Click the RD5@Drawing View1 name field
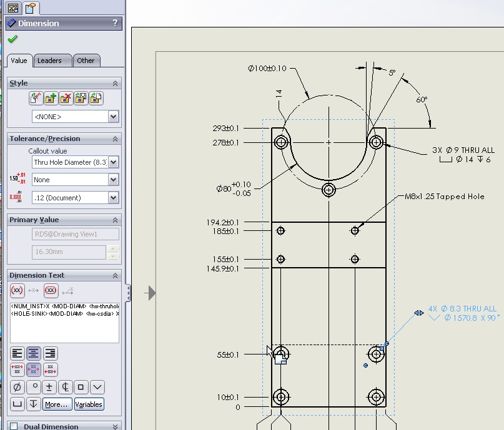This screenshot has width=504, height=430. coord(75,234)
